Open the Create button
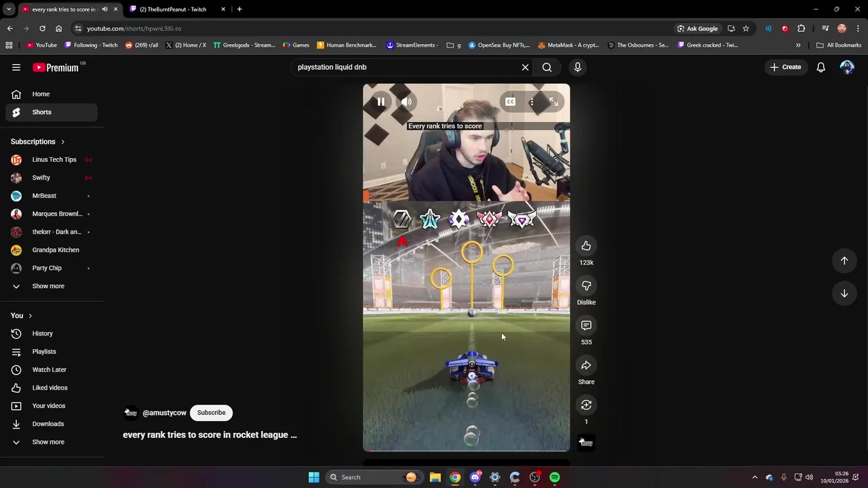The width and height of the screenshot is (868, 488). tap(785, 67)
